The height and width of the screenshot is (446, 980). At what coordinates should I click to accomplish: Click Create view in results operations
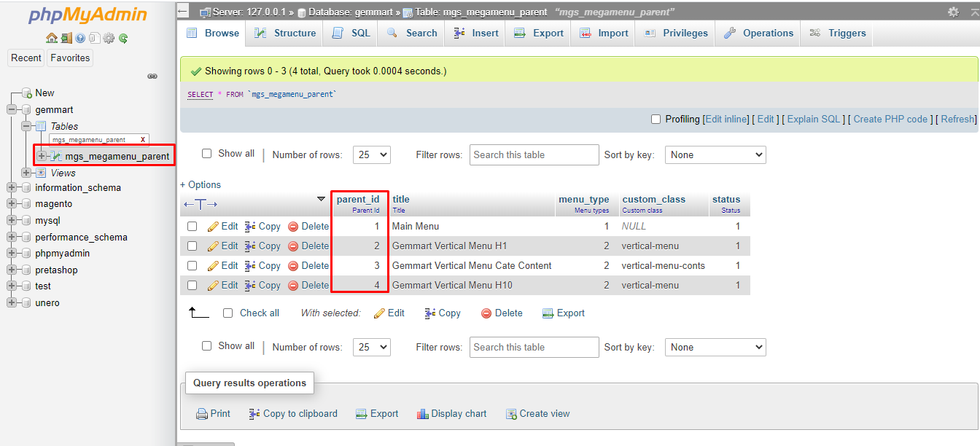[x=538, y=414]
